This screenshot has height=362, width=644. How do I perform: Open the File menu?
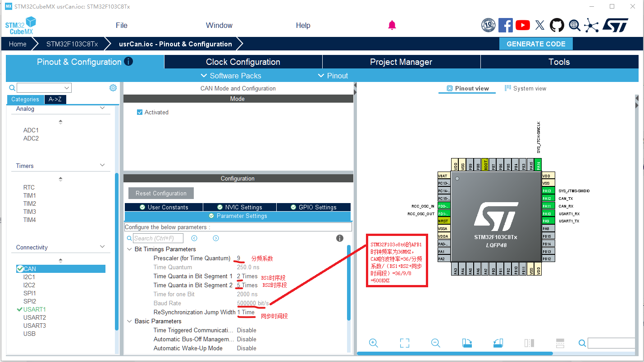(122, 25)
